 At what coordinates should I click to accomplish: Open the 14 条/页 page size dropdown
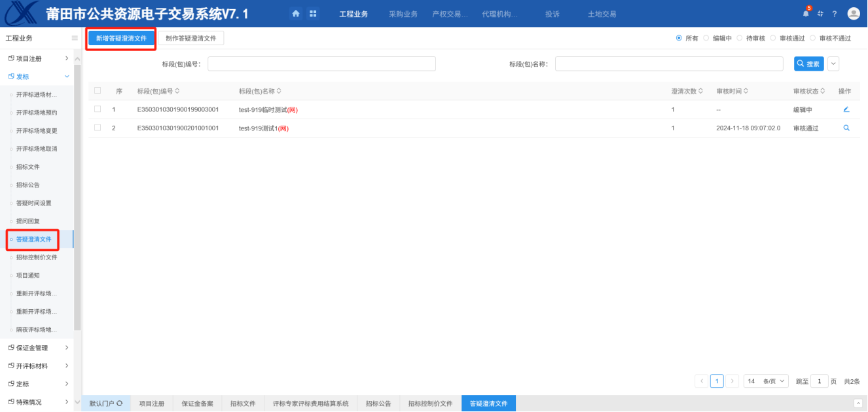(x=766, y=381)
